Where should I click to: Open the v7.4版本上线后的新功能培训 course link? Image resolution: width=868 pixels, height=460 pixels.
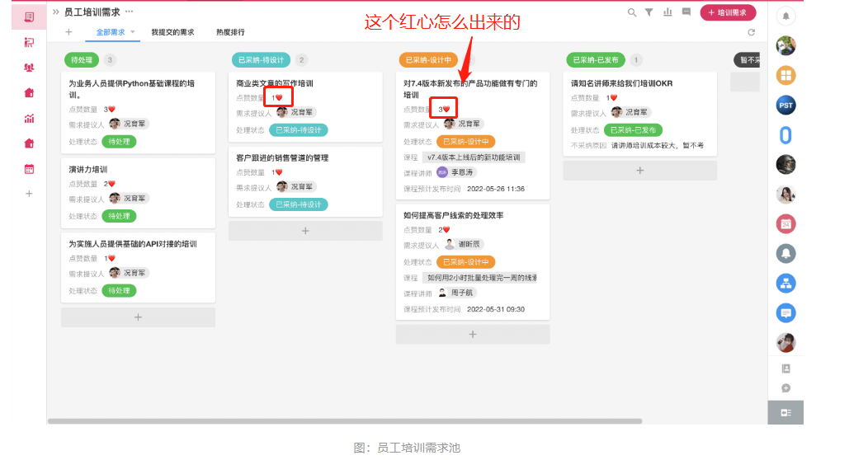coord(474,157)
